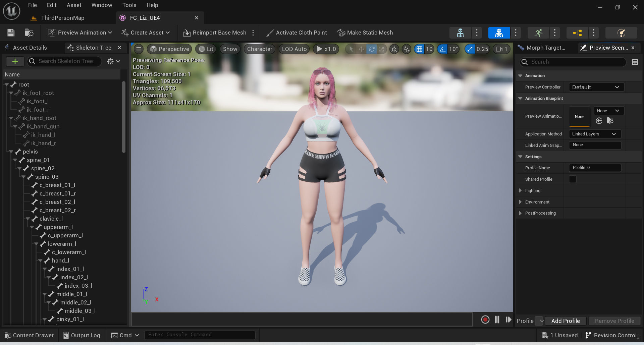Open the Preview Controller Default dropdown
The image size is (644, 345).
pyautogui.click(x=596, y=87)
